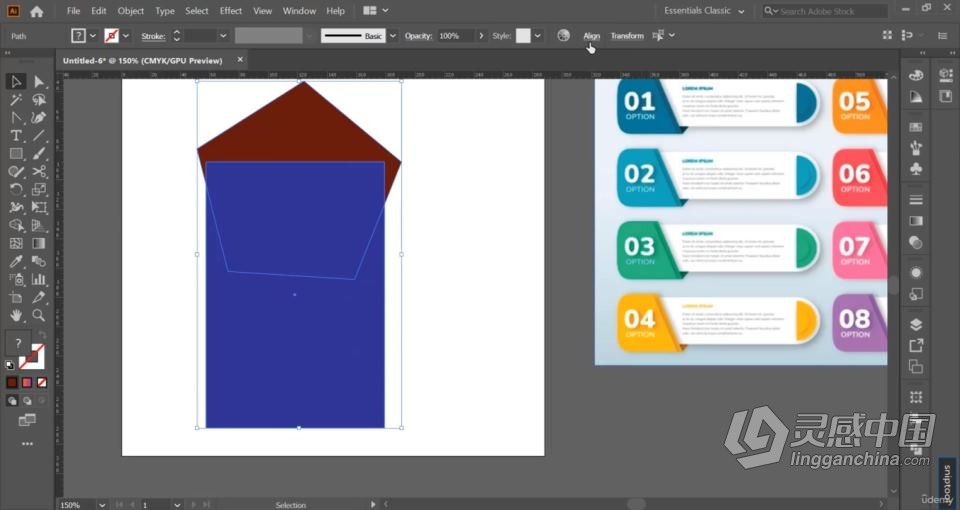
Task: Open the File menu
Action: (x=73, y=11)
